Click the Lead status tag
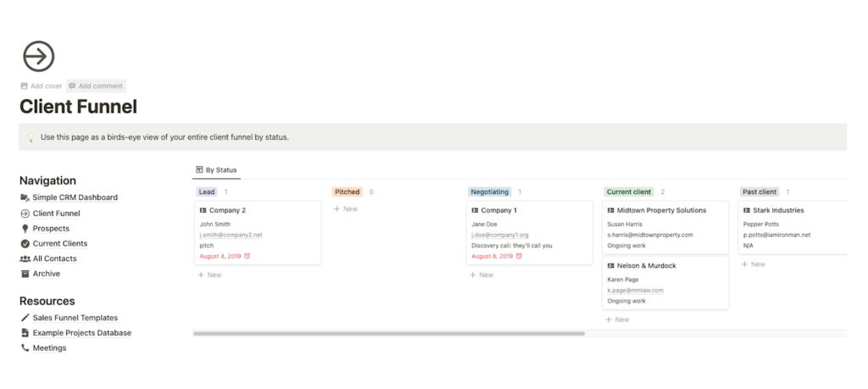The width and height of the screenshot is (868, 389). click(207, 192)
